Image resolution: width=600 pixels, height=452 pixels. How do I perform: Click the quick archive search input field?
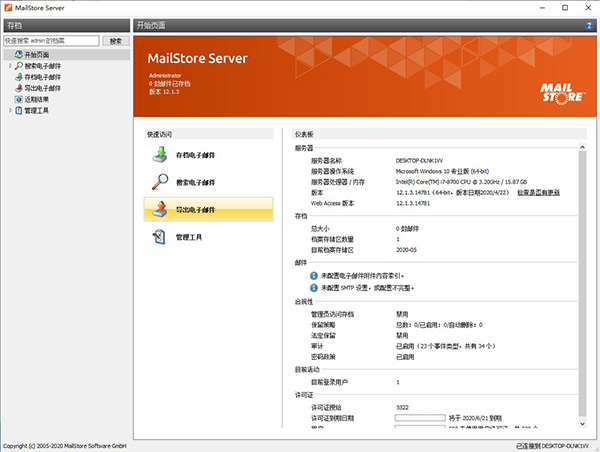point(51,41)
